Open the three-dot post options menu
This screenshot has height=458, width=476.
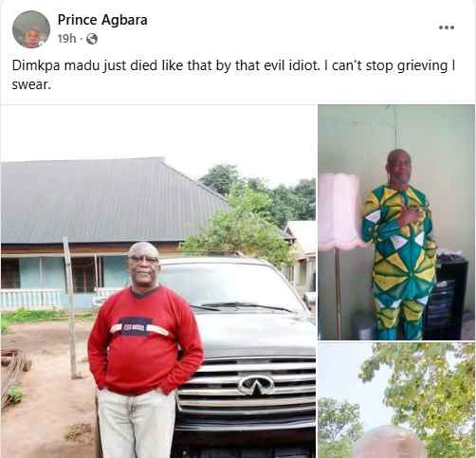447,27
